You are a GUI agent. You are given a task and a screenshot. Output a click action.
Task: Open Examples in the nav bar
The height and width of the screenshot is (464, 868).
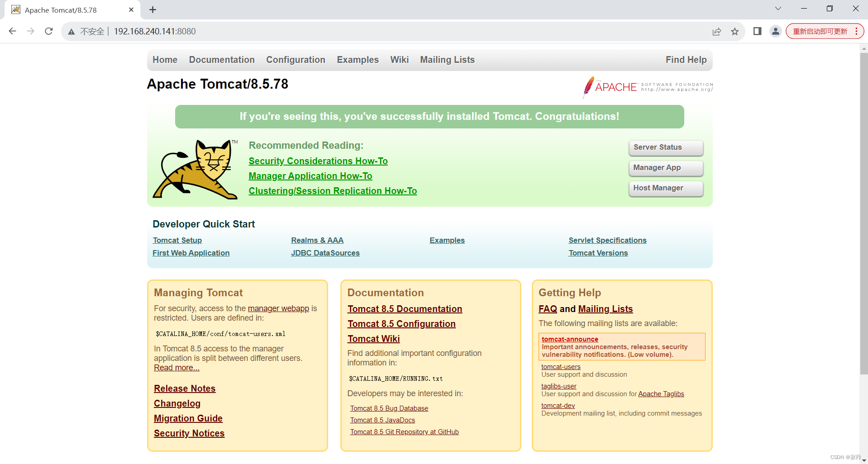coord(358,60)
